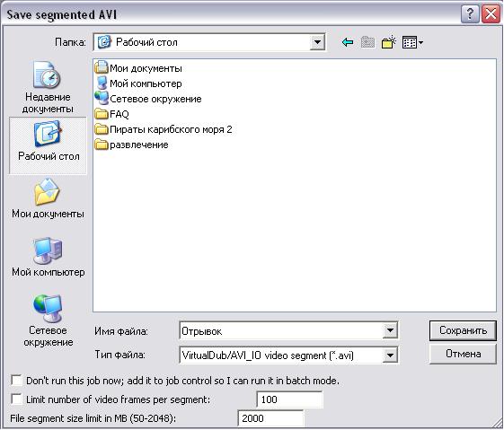Expand the Имя файла dropdown arrow
504x430 pixels.
point(390,330)
